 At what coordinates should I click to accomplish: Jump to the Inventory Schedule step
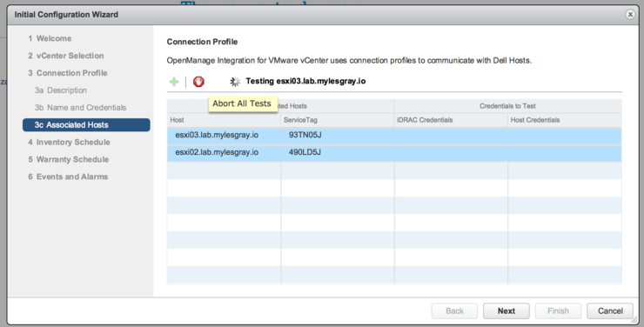pos(69,142)
